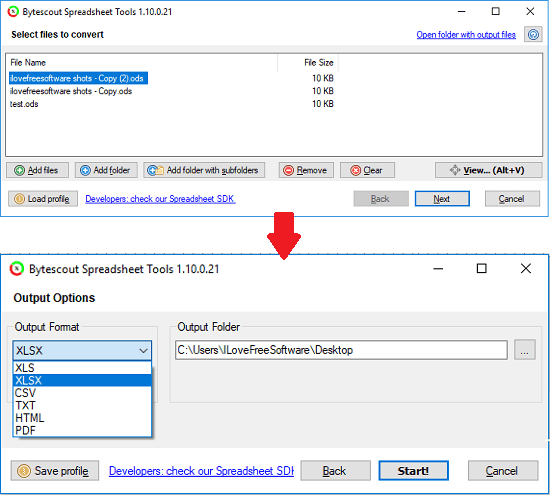Choose HTML output format
Viewport: 550px width, 495px height.
click(x=82, y=418)
